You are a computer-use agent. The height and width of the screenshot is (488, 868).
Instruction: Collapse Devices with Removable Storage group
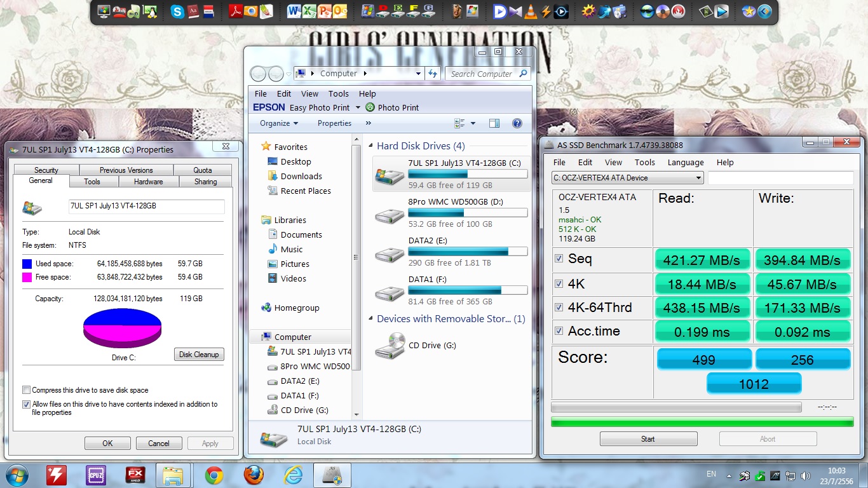372,319
